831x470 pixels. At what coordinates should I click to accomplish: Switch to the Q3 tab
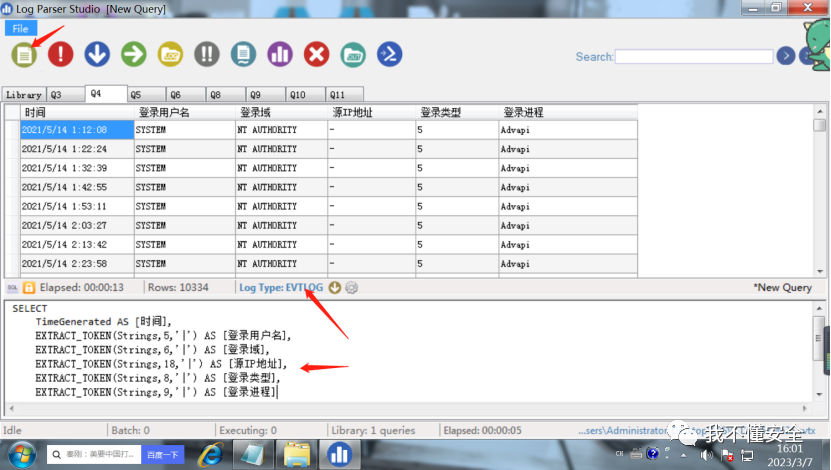(65, 94)
